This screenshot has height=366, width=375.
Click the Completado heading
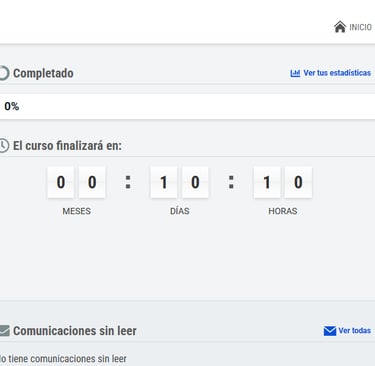(43, 73)
